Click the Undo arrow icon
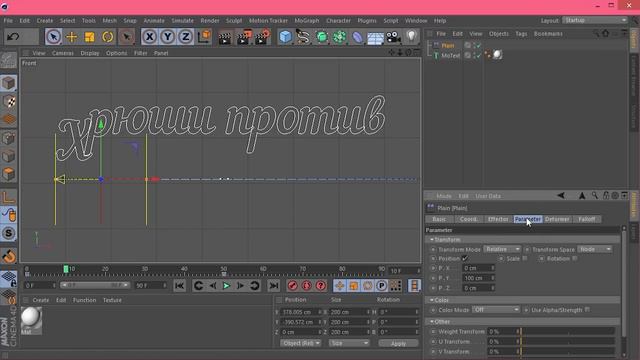 coord(13,37)
